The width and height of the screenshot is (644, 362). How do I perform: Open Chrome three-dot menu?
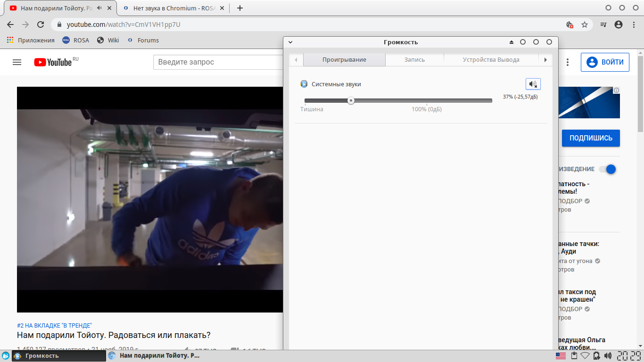[x=634, y=25]
